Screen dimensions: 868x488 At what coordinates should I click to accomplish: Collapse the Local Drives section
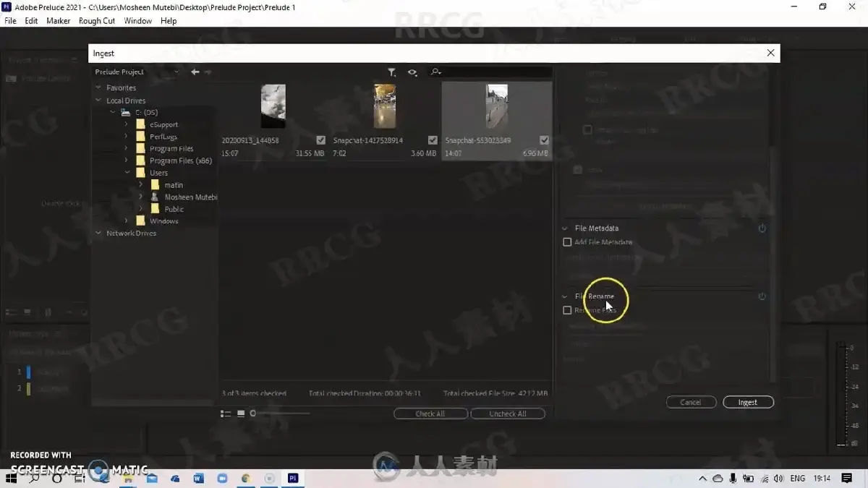(98, 100)
